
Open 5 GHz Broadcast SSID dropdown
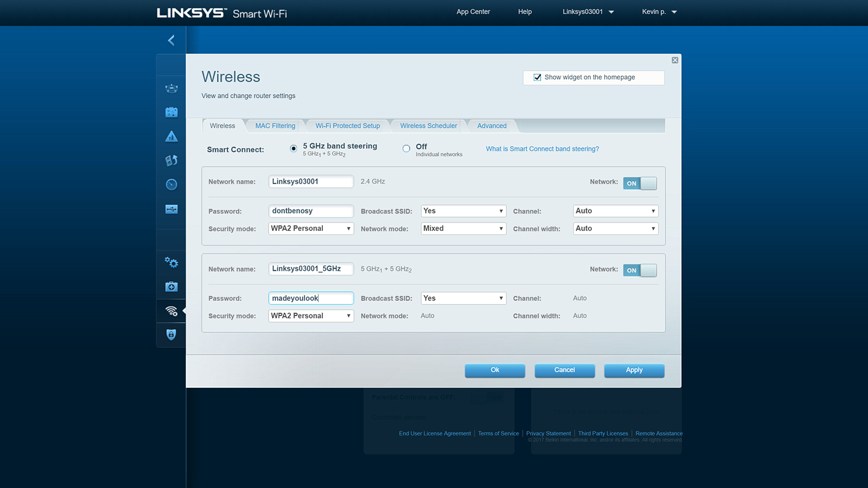point(464,298)
